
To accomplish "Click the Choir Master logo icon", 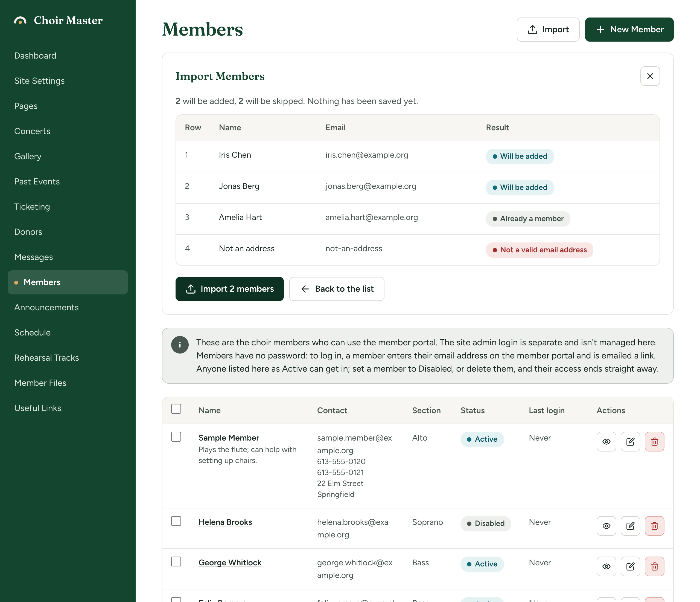I will tap(20, 21).
